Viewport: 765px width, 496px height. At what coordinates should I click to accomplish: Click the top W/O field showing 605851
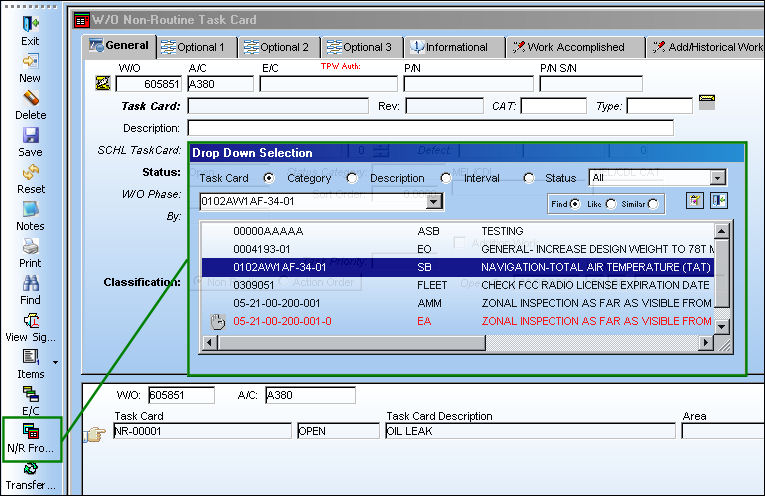(149, 84)
